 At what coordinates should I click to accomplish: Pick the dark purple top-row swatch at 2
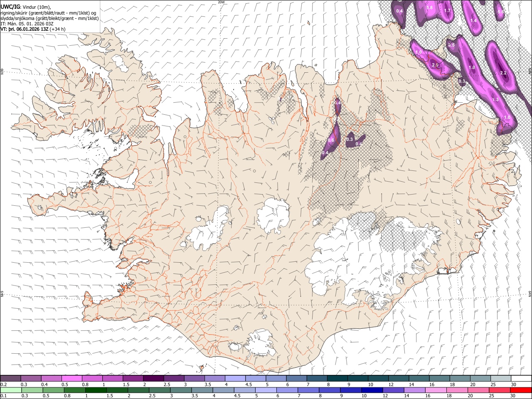[153, 378]
